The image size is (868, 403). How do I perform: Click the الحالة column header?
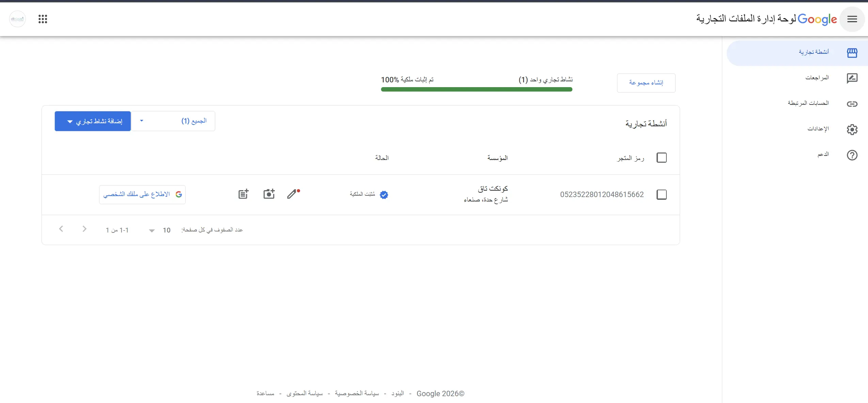point(382,158)
